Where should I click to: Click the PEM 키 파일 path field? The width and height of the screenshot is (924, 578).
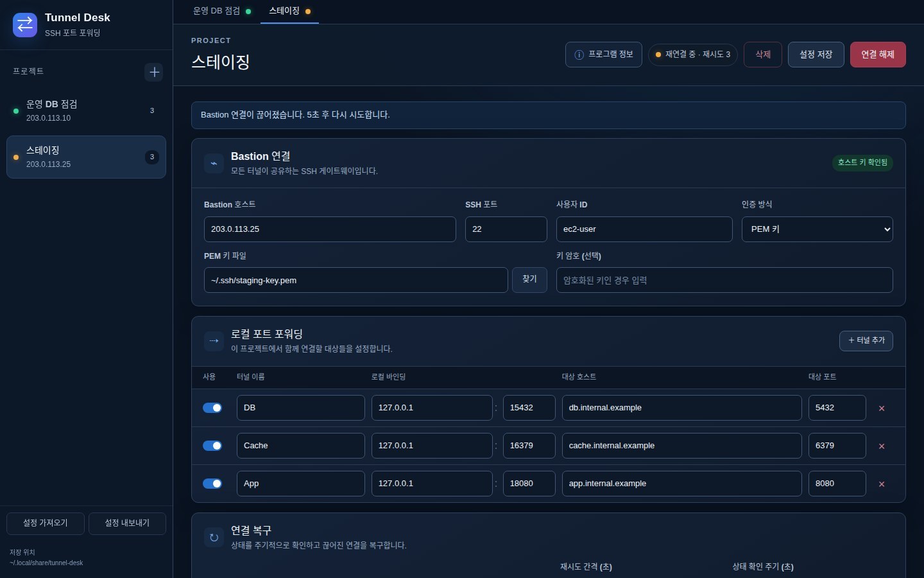355,280
